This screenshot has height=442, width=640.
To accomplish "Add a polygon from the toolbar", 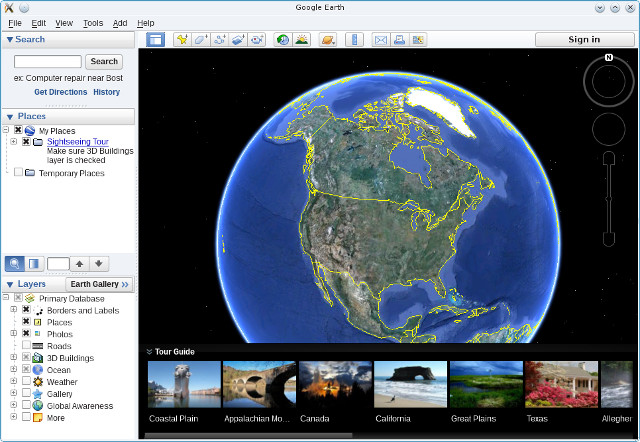I will coord(201,40).
